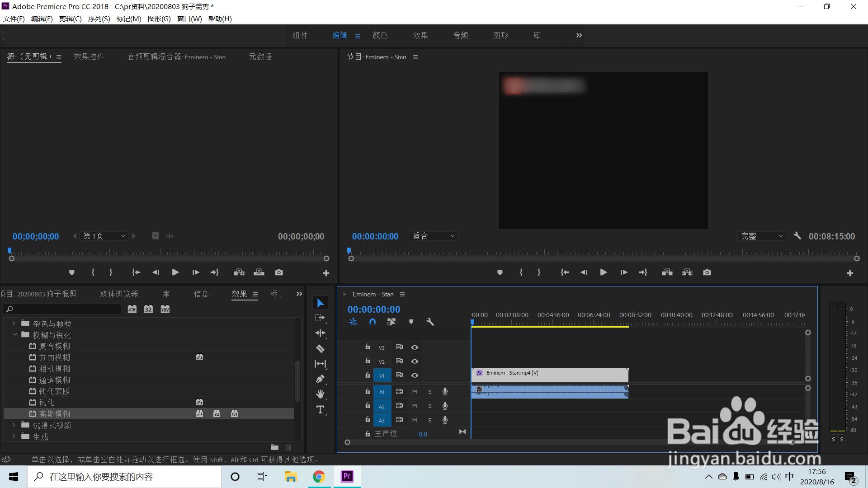Toggle Linked Selection in timeline

click(392, 322)
